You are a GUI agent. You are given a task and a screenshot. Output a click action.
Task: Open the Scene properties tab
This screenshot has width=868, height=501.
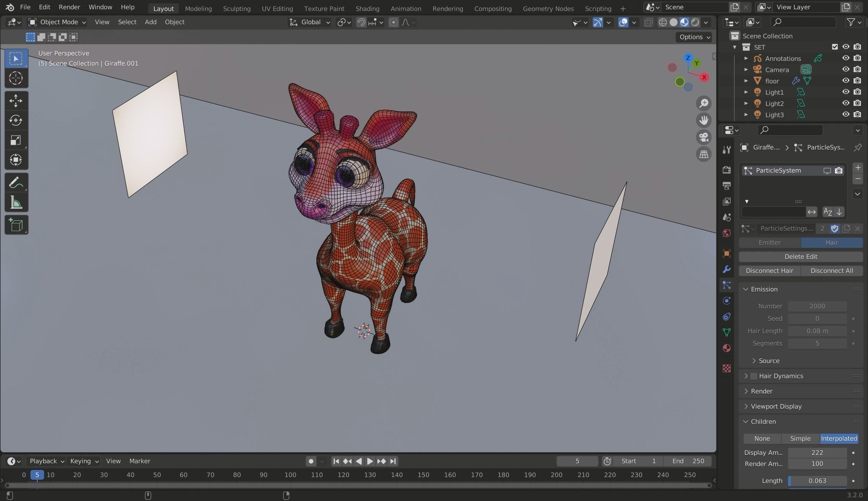coord(726,217)
